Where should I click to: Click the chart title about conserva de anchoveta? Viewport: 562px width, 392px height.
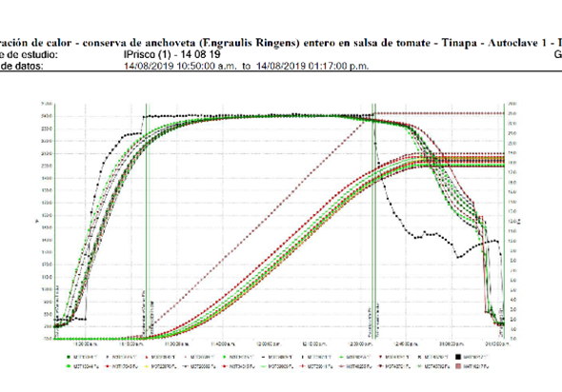click(x=281, y=43)
